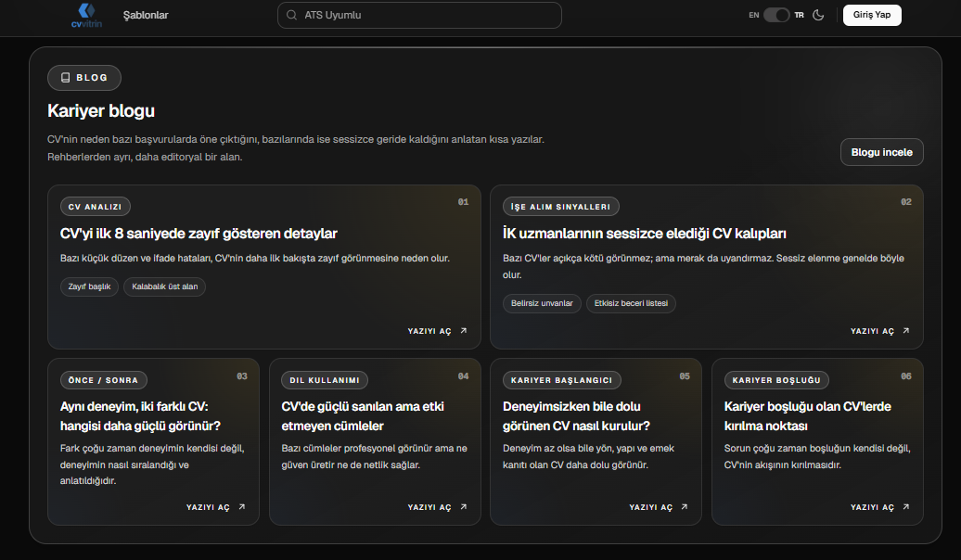Viewport: 961px width, 560px height.
Task: Click description starting 'Bazı küçük düzen ve ifade'
Action: coord(255,259)
